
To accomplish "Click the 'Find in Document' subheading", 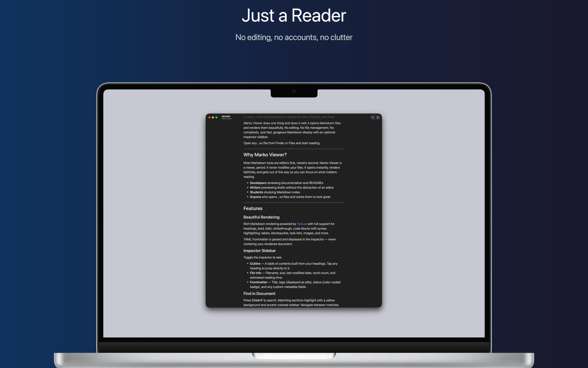I will (x=259, y=294).
